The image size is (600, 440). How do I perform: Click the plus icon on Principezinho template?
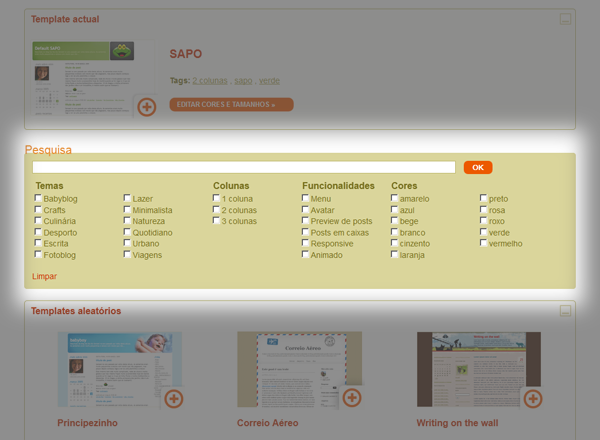(173, 398)
